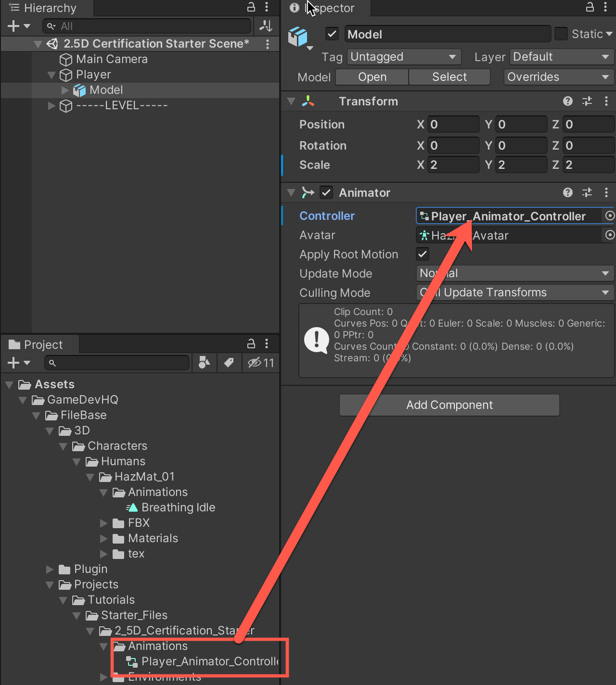Click the Hierarchy panel lock icon
Screen dimensions: 616x685
pos(251,7)
